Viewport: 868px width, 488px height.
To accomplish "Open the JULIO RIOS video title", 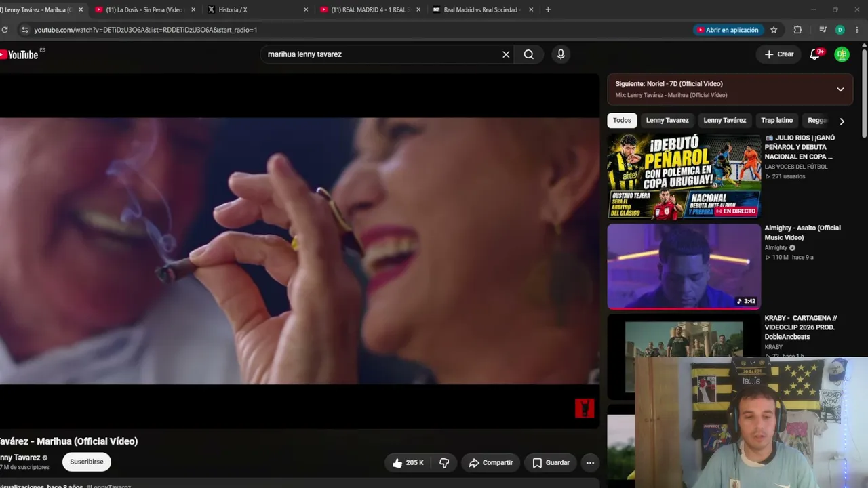I will tap(800, 147).
